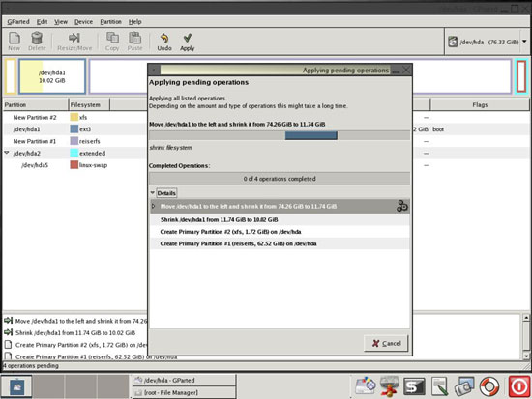The height and width of the screenshot is (399, 532).
Task: Open the text editor pencil icon in taskbar
Action: (440, 386)
